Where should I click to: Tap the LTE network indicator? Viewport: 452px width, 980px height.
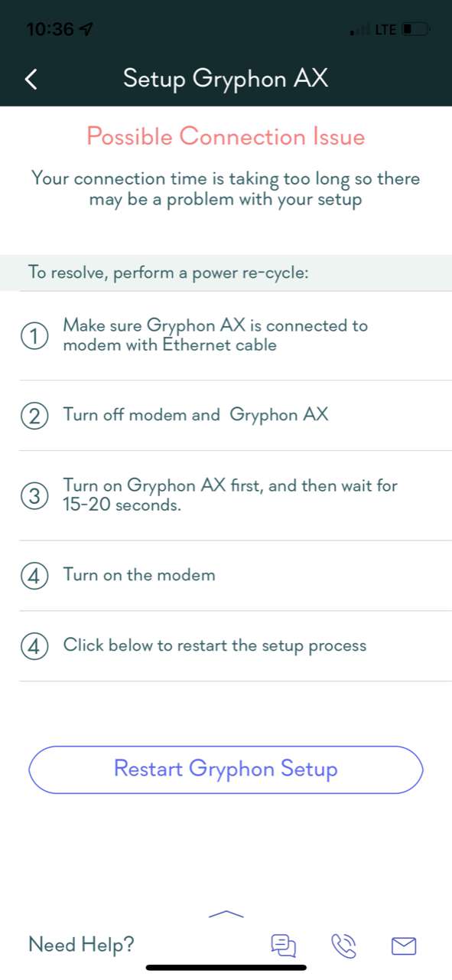pos(384,29)
